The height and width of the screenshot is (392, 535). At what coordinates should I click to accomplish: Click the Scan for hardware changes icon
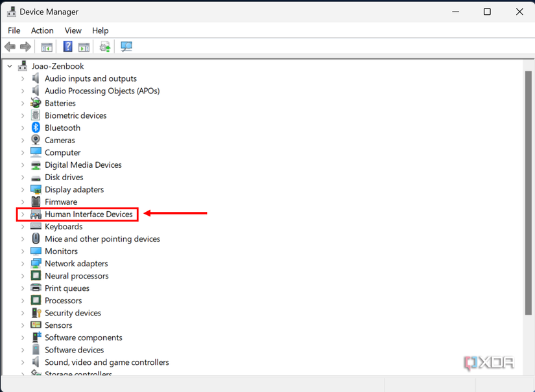pyautogui.click(x=125, y=46)
